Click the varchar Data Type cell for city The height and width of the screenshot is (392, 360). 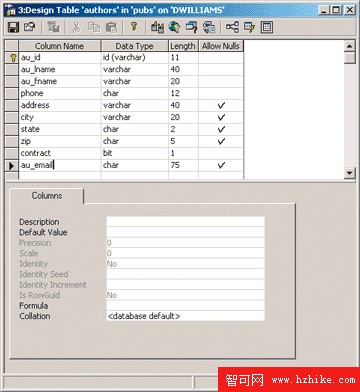tap(135, 118)
